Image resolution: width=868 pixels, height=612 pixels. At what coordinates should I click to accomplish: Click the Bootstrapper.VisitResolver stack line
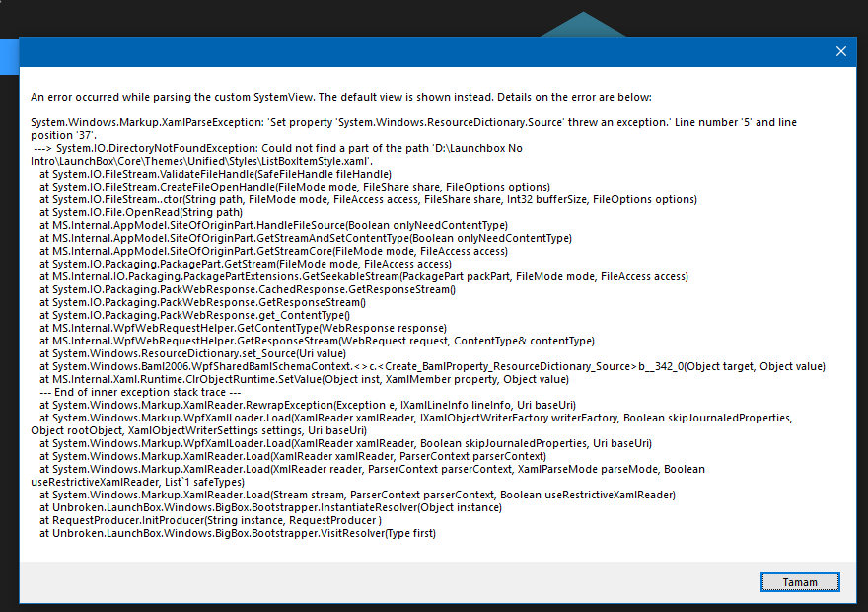237,533
